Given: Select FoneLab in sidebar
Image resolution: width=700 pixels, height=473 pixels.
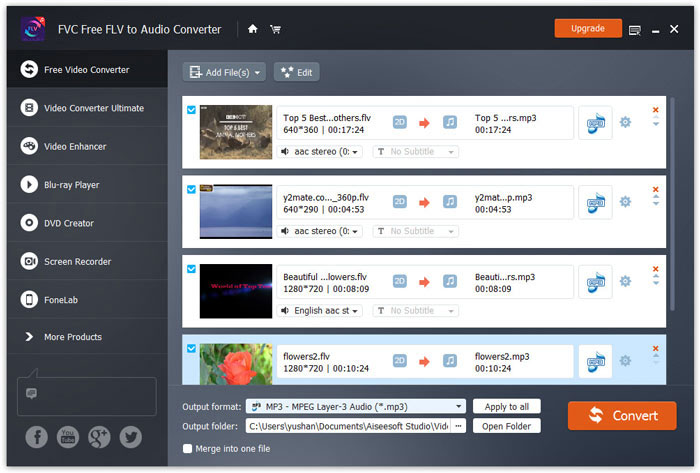Looking at the screenshot, I should (88, 300).
